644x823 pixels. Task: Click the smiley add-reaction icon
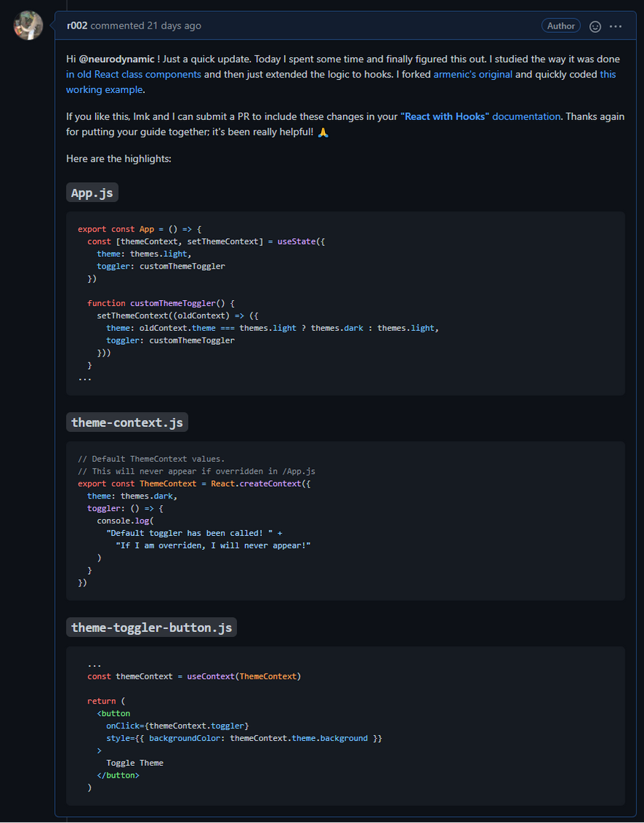point(595,26)
